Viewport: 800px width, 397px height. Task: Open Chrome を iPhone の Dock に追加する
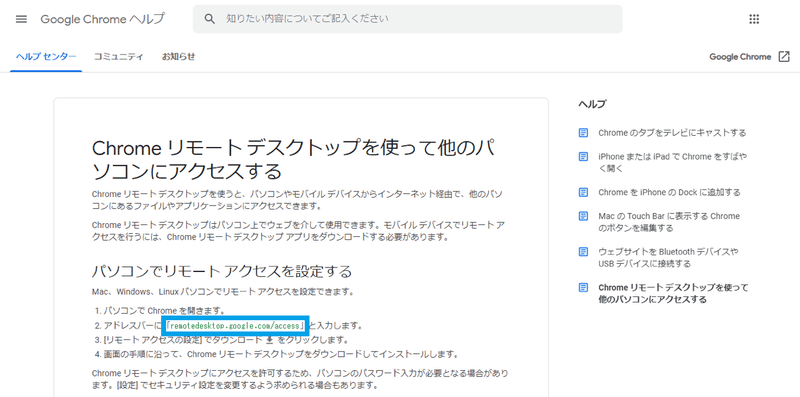(x=669, y=192)
